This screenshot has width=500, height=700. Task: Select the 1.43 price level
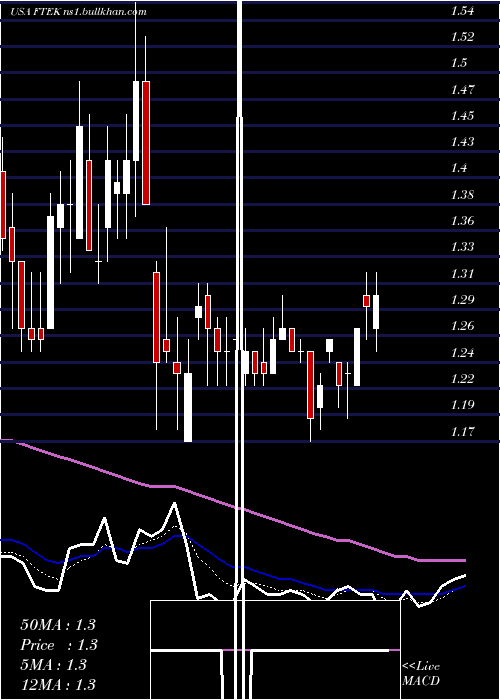(x=462, y=142)
